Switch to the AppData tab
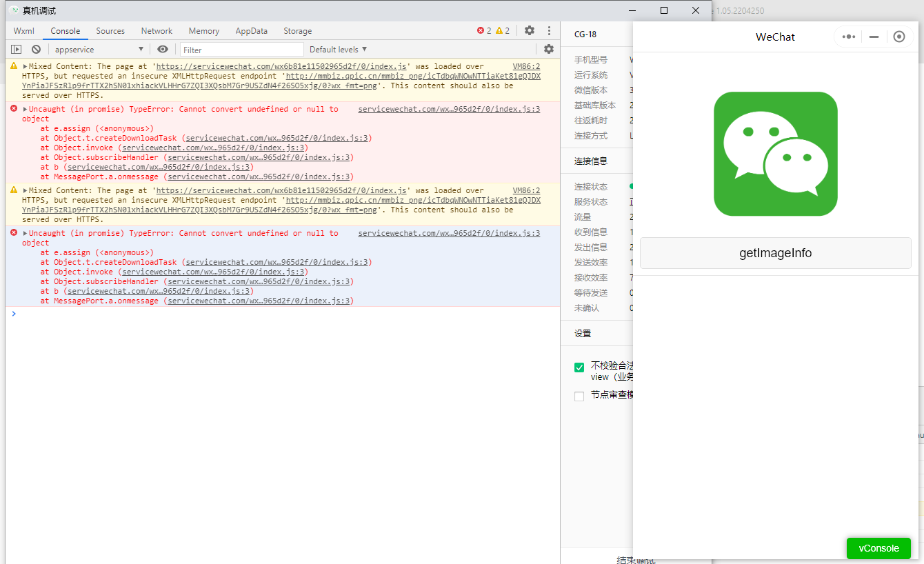Viewport: 924px width, 564px height. point(252,31)
